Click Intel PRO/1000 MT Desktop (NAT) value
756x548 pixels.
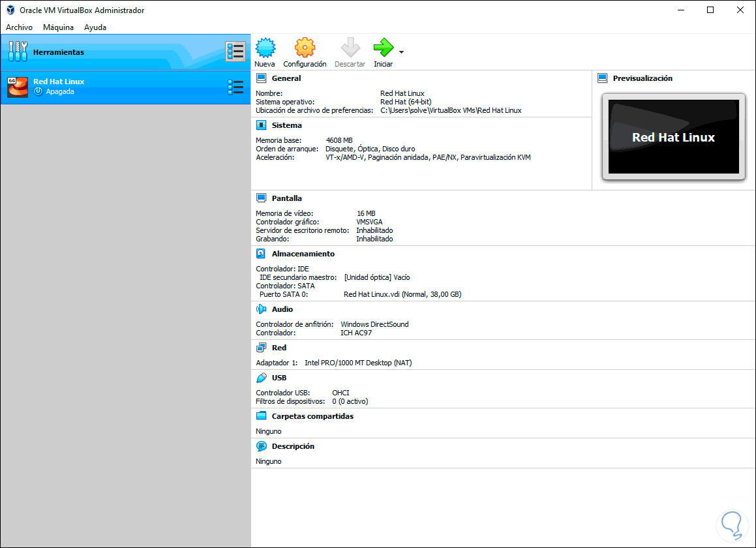358,363
